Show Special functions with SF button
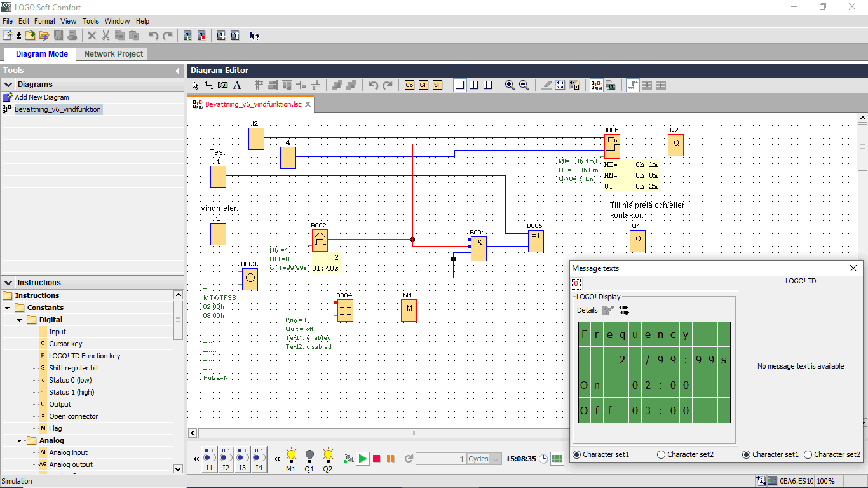This screenshot has width=868, height=488. [x=437, y=85]
